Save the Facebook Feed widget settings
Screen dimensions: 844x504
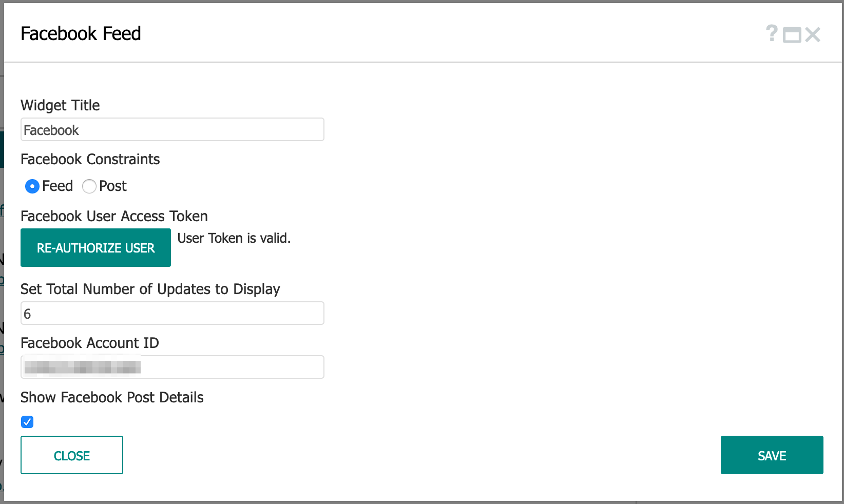(x=772, y=455)
